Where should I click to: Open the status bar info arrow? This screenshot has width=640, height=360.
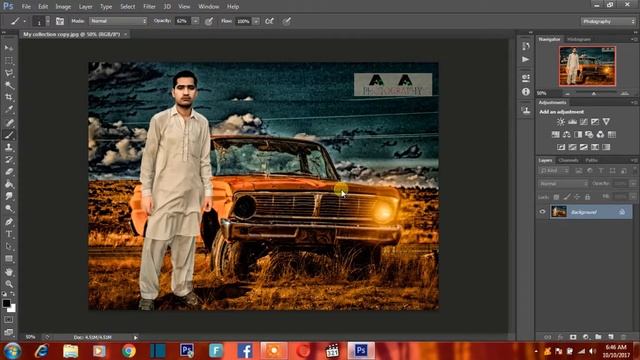tap(136, 338)
